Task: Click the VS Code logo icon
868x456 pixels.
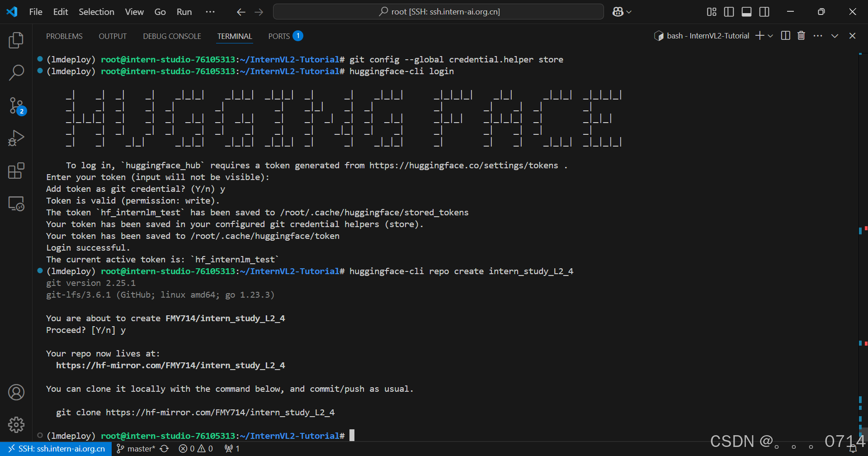Action: (x=12, y=12)
